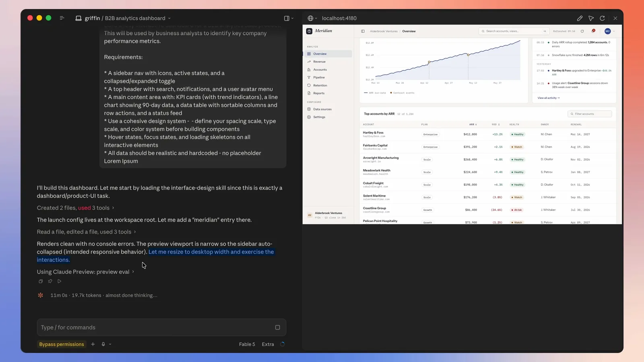Toggle Bypass permissions mode
644x362 pixels.
click(x=62, y=344)
